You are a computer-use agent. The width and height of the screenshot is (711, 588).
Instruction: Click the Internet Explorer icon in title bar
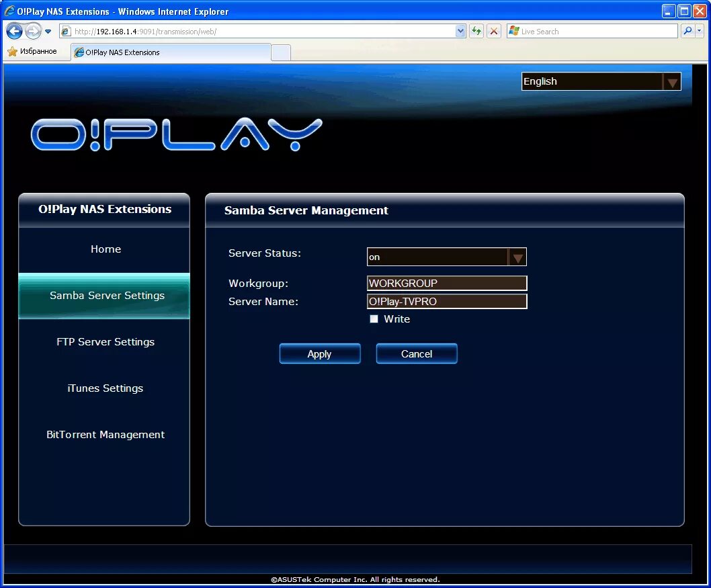(x=9, y=11)
